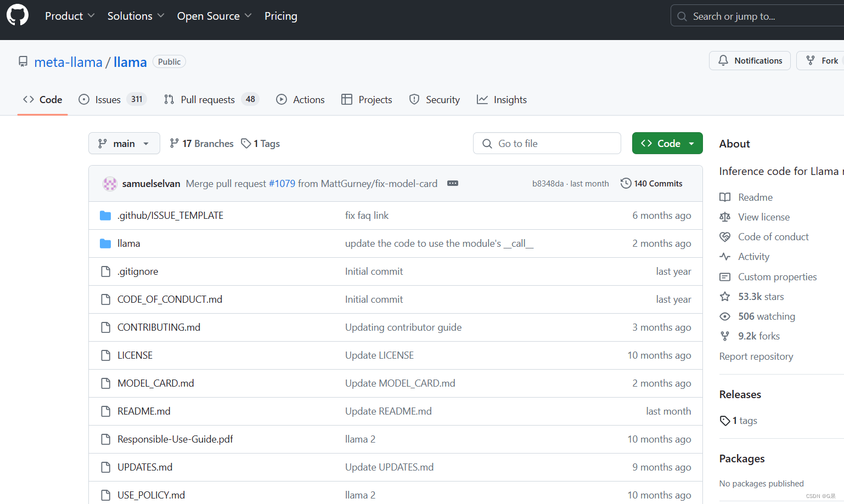Open MODEL_CARD.md file
Image resolution: width=844 pixels, height=504 pixels.
pyautogui.click(x=156, y=383)
